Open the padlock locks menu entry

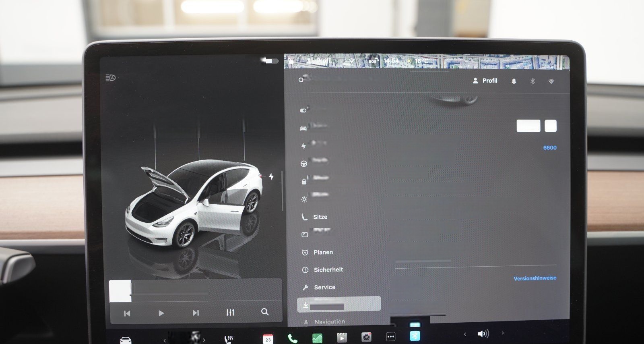[x=304, y=181]
